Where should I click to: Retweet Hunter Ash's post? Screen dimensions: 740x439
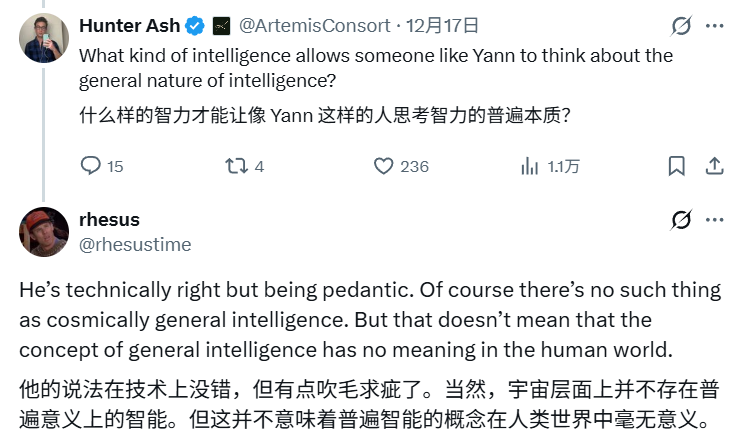point(237,166)
